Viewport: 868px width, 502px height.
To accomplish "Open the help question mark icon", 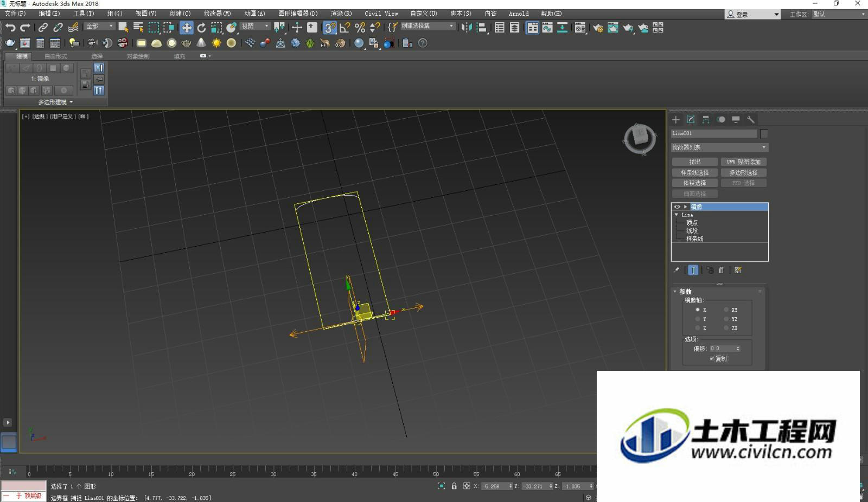I will pyautogui.click(x=423, y=43).
